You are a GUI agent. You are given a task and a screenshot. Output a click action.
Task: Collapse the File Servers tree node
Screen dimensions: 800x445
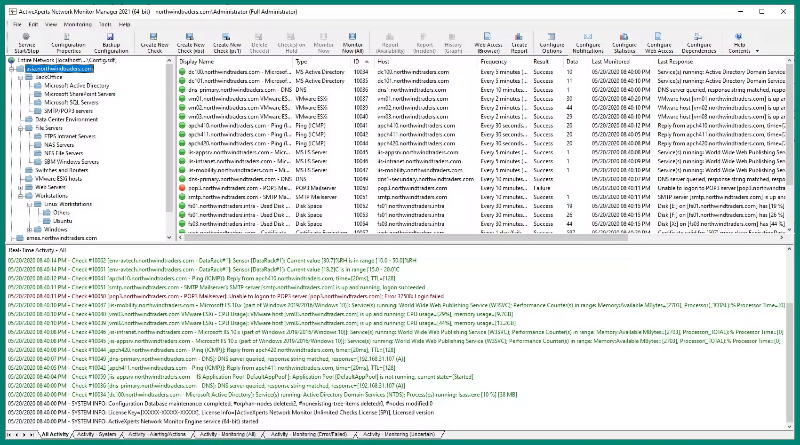[21, 128]
